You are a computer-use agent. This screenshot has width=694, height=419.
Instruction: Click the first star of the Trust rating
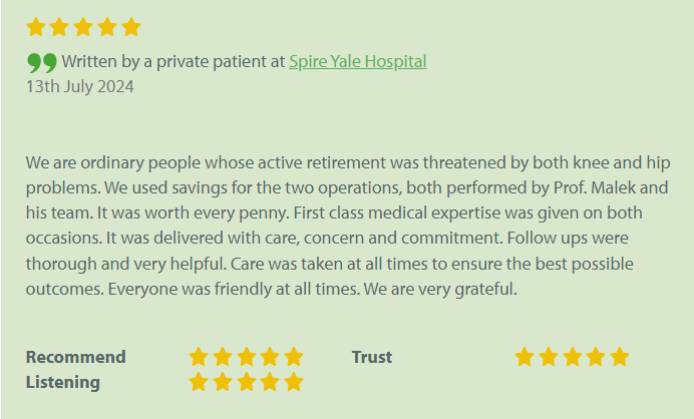(x=525, y=357)
